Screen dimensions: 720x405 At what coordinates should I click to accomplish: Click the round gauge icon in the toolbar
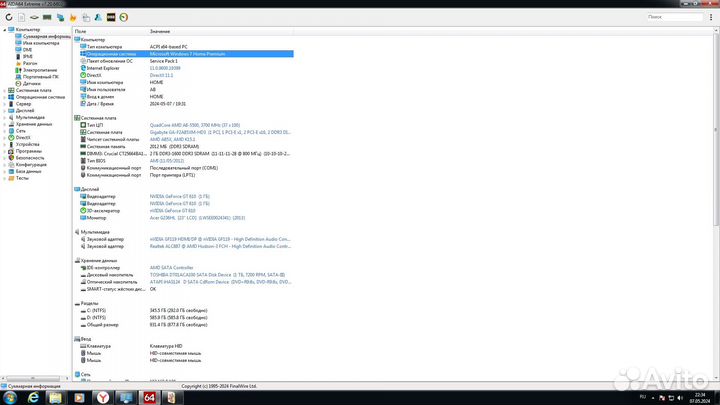[123, 17]
